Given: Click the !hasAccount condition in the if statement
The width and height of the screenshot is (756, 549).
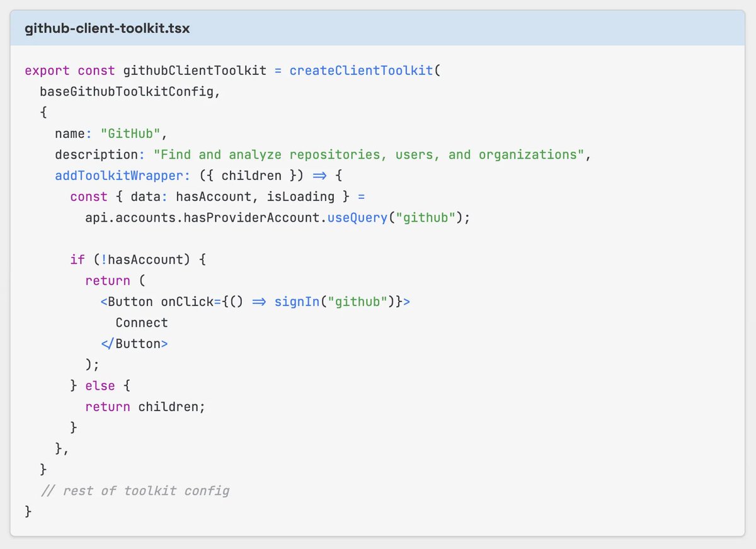Looking at the screenshot, I should pyautogui.click(x=146, y=259).
